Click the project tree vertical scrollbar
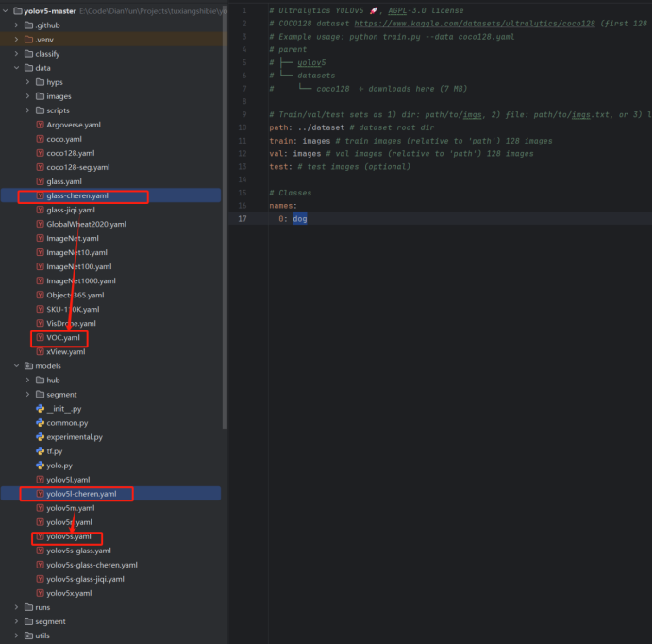 (224, 189)
